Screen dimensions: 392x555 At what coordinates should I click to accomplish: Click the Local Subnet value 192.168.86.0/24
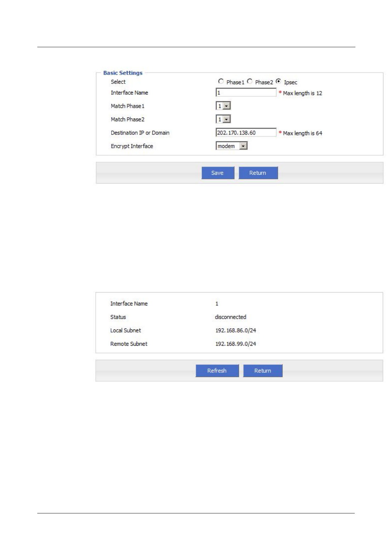pos(236,330)
